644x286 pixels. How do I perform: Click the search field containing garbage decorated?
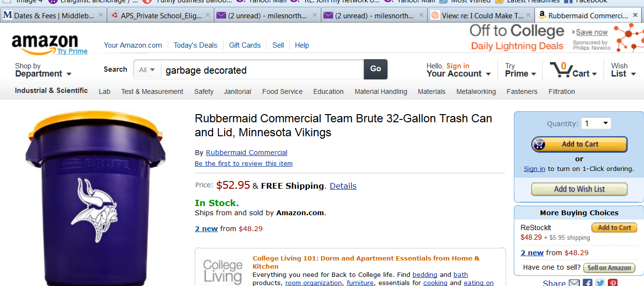point(262,70)
